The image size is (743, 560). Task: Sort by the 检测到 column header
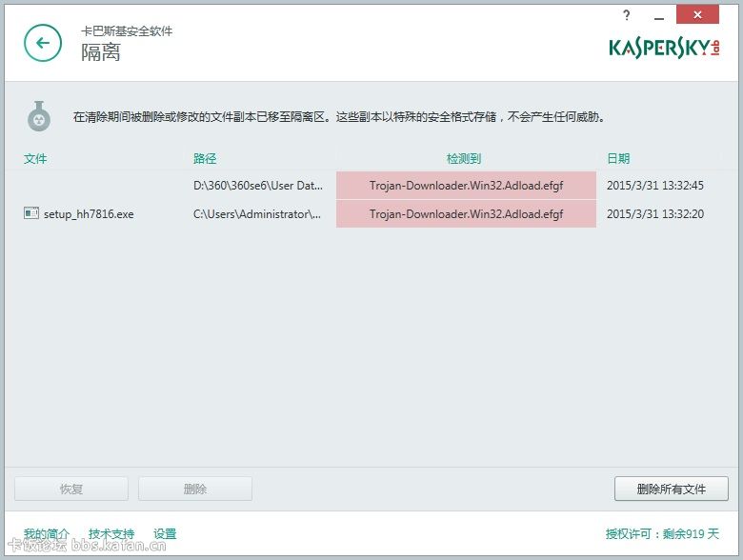464,159
